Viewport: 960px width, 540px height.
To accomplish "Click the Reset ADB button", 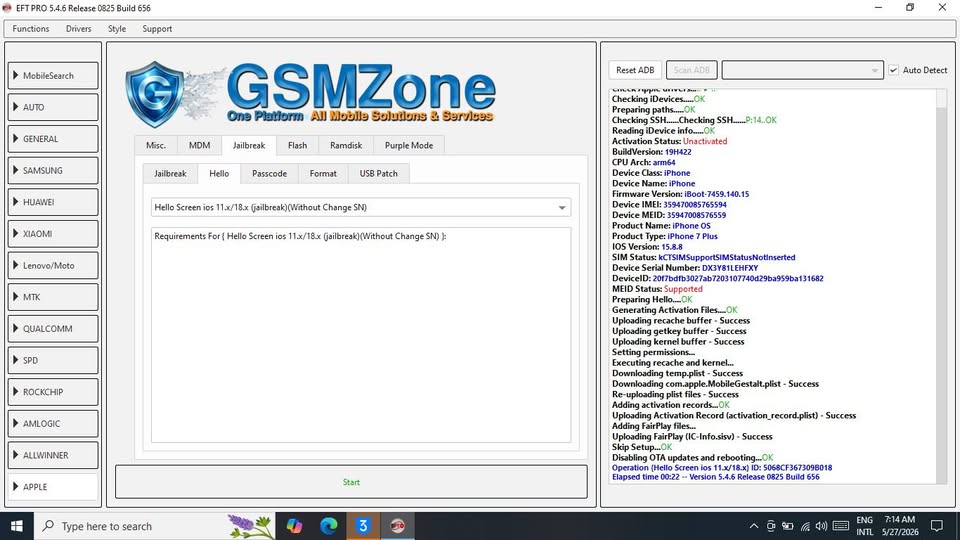I will [x=635, y=70].
